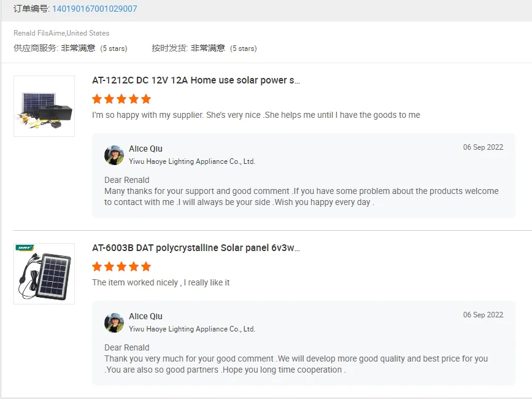Click reviewer name Renald FilsAime,United States

click(x=61, y=33)
